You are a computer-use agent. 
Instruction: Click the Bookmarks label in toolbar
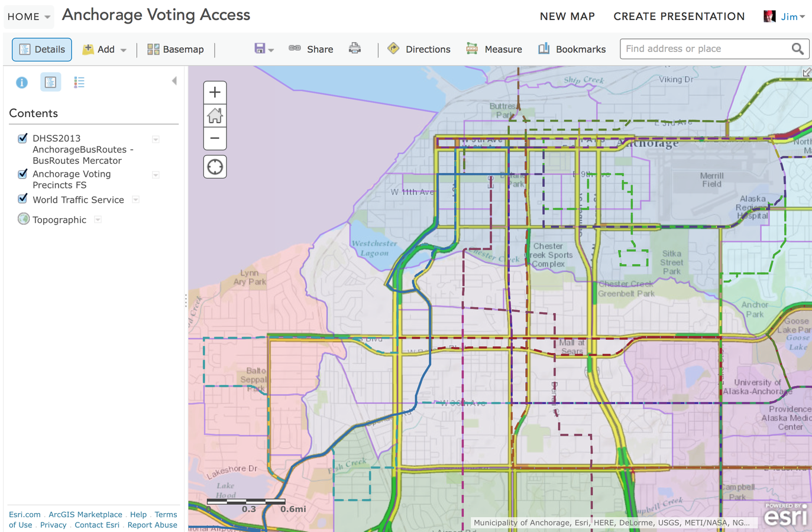[581, 50]
